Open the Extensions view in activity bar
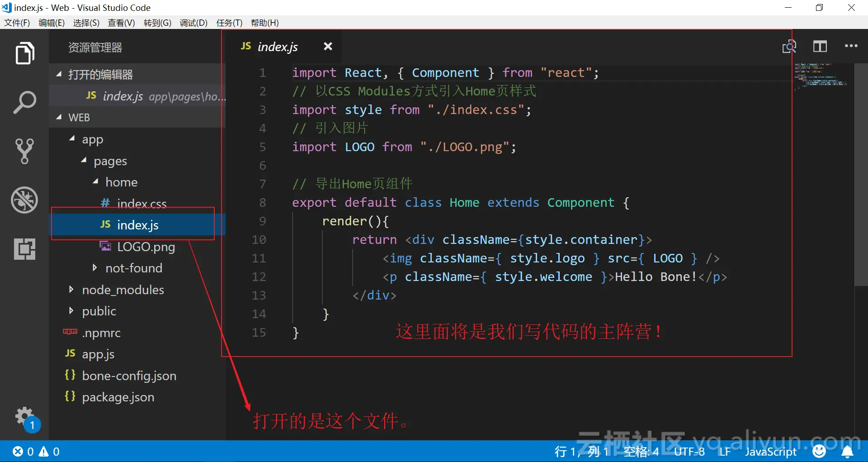The image size is (868, 462). pyautogui.click(x=24, y=249)
